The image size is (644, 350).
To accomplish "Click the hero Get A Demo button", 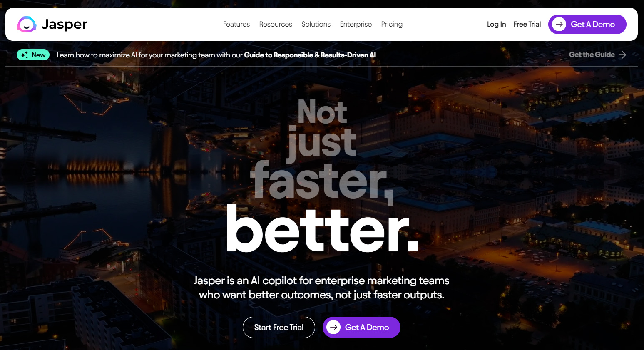I will (x=361, y=327).
